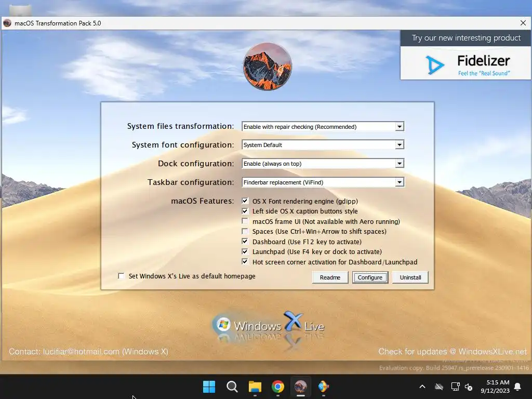This screenshot has width=532, height=399.
Task: Open File Explorer from taskbar
Action: pos(255,387)
